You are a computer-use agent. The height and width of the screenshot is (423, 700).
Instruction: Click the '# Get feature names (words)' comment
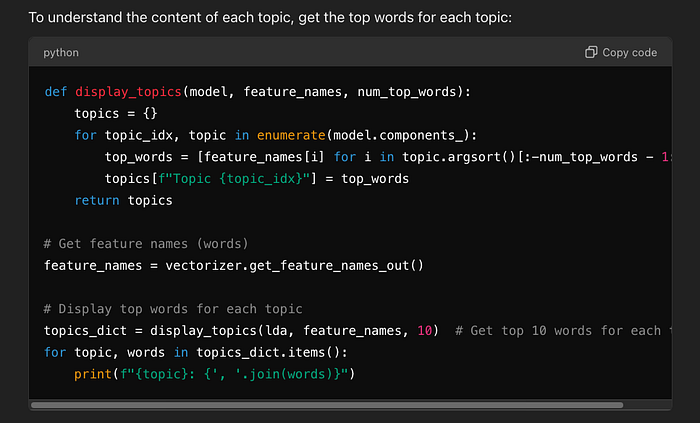(x=146, y=244)
